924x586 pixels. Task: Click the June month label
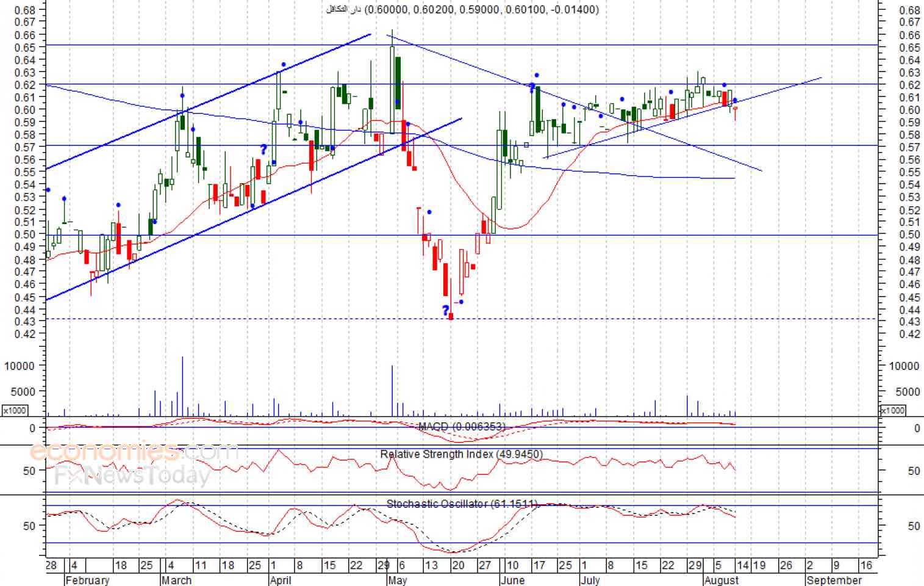pos(512,580)
